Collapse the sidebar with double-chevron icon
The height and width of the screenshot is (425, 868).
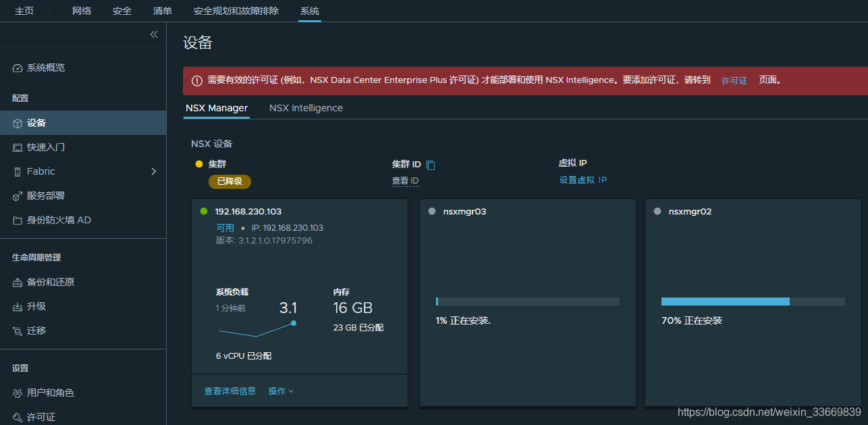(x=154, y=34)
